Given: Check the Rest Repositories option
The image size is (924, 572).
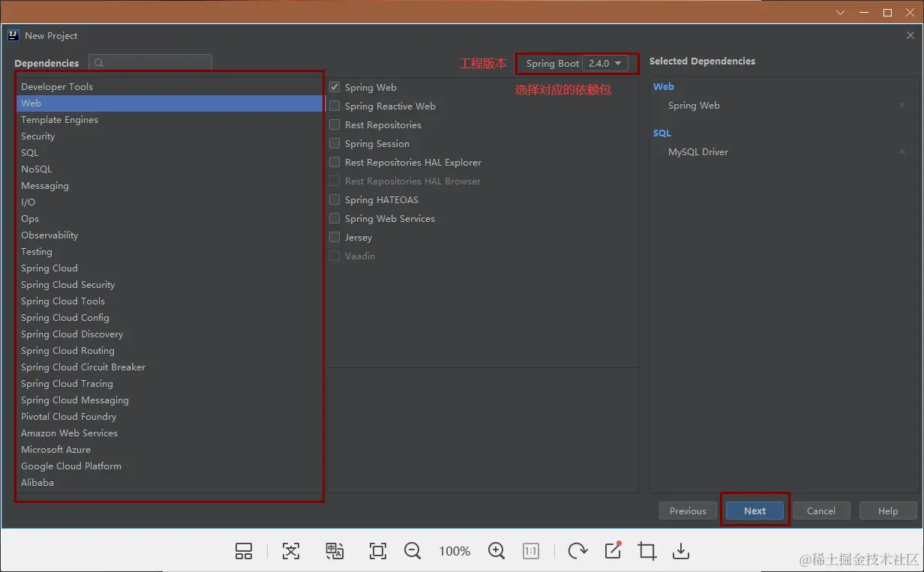Looking at the screenshot, I should pyautogui.click(x=334, y=124).
